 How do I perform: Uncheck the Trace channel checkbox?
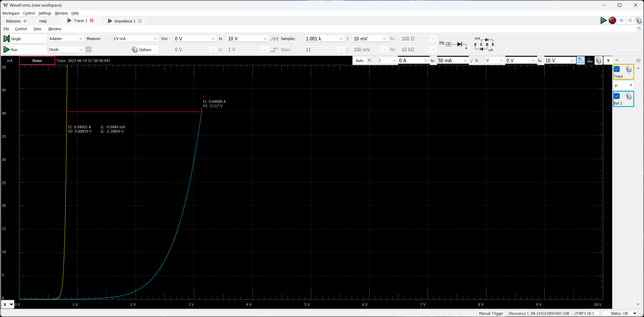coord(617,69)
